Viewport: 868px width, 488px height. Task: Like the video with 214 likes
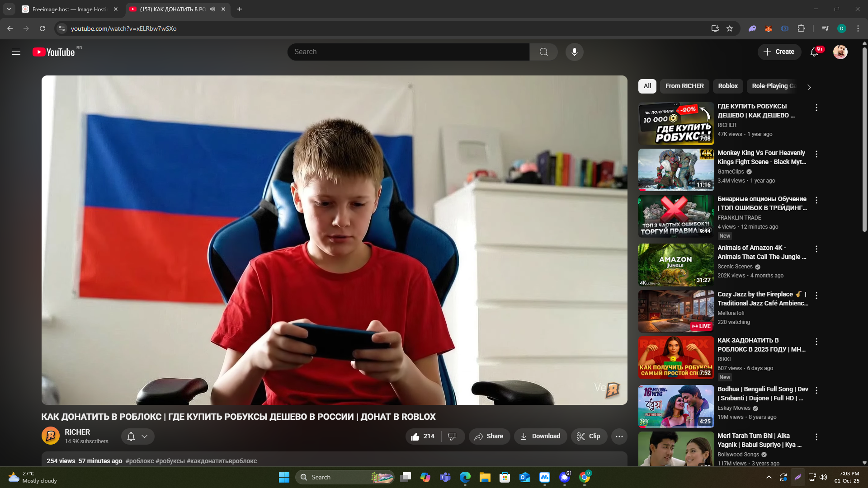[423, 436]
